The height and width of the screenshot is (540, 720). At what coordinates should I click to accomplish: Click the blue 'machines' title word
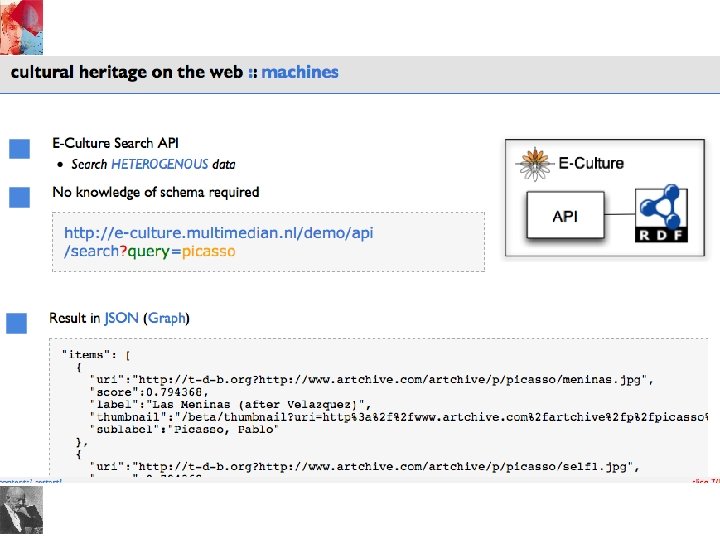(x=300, y=72)
